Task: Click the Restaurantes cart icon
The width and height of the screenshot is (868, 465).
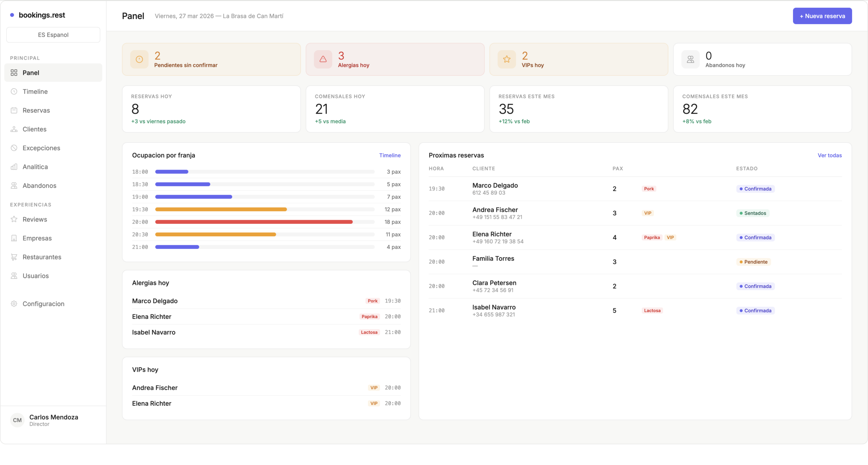Action: point(14,257)
